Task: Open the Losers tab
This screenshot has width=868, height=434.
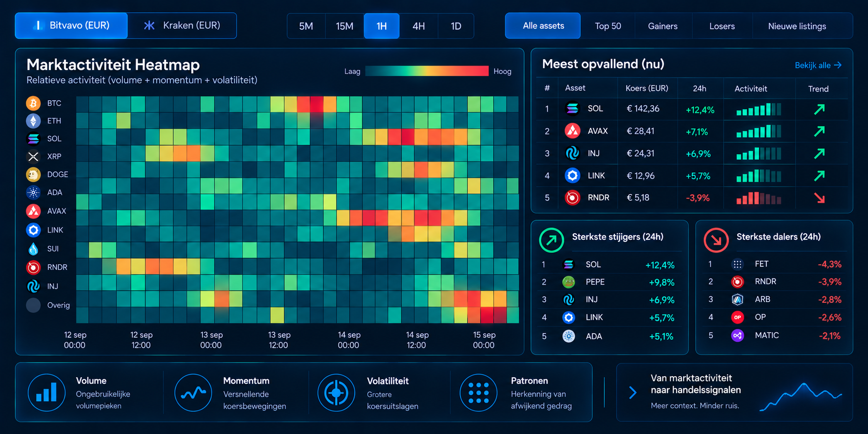Action: [722, 26]
